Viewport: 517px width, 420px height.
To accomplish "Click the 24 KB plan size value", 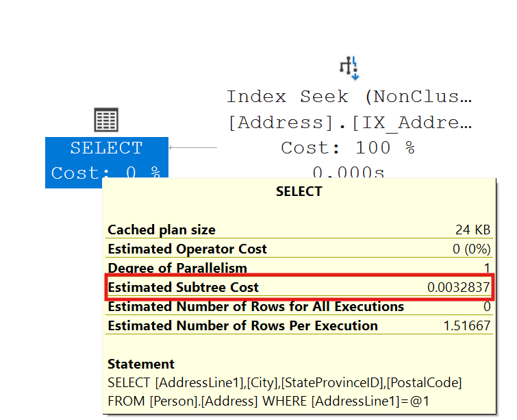I will tap(472, 230).
